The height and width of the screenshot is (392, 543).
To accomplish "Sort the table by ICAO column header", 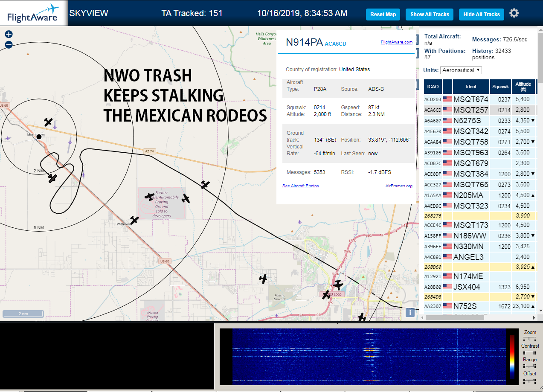I will [x=433, y=87].
